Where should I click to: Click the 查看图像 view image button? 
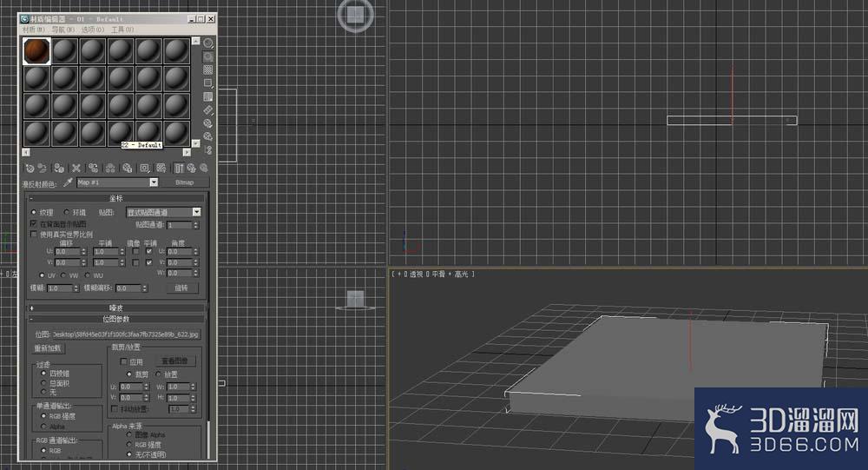click(x=174, y=361)
